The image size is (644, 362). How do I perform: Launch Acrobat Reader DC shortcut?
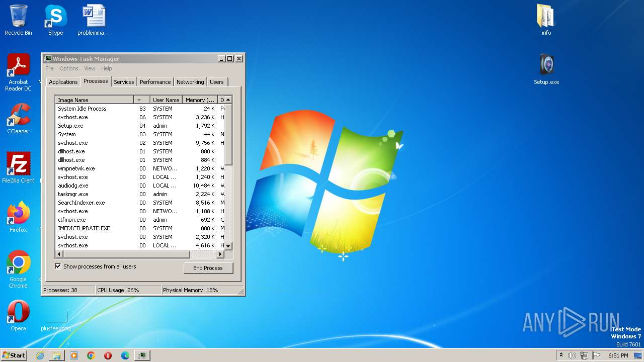point(18,72)
